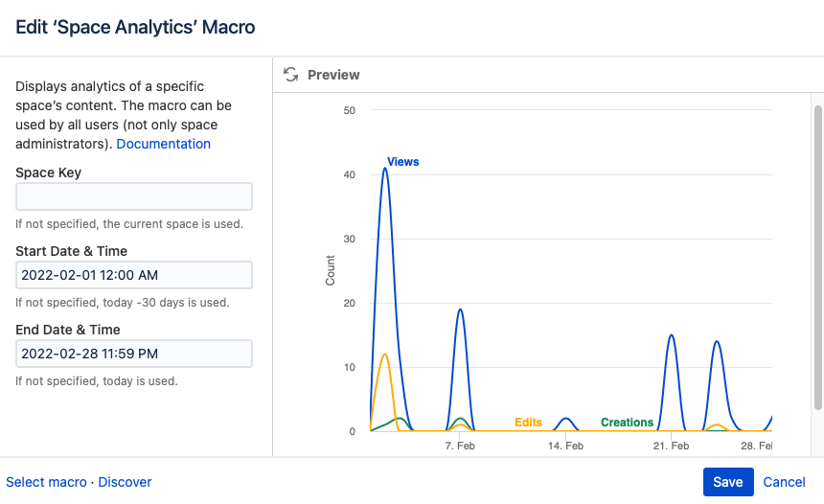Focus the End Date & Time field
The height and width of the screenshot is (504, 824).
click(134, 354)
